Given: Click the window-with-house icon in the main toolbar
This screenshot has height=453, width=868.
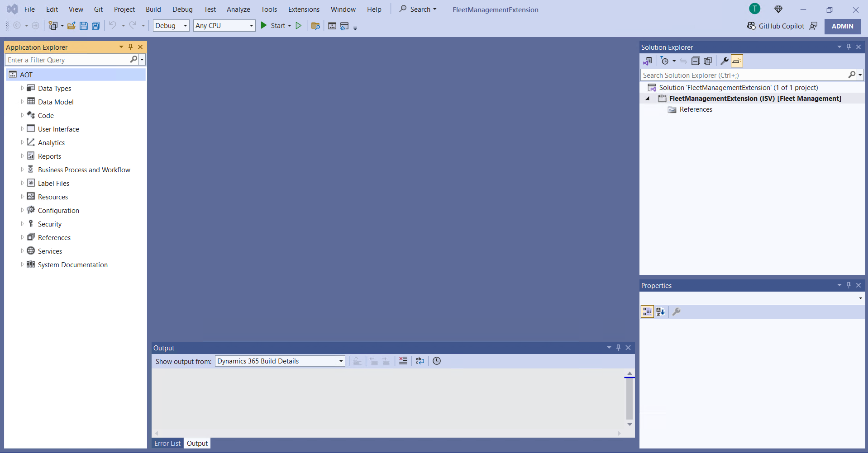Looking at the screenshot, I should click(344, 26).
